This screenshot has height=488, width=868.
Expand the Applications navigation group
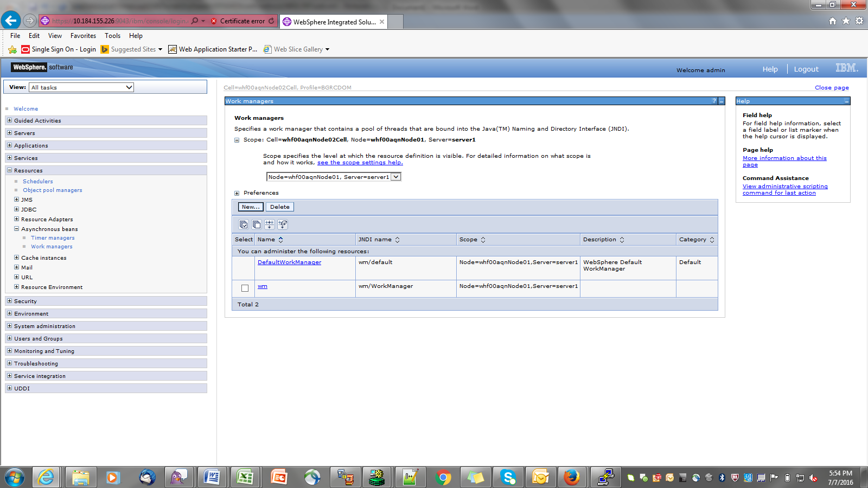pos(9,145)
